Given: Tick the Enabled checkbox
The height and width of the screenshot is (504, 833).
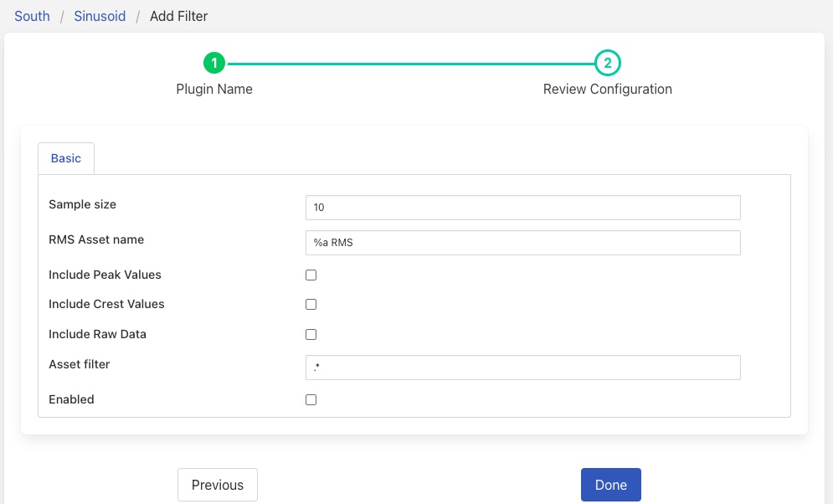Looking at the screenshot, I should [x=311, y=399].
